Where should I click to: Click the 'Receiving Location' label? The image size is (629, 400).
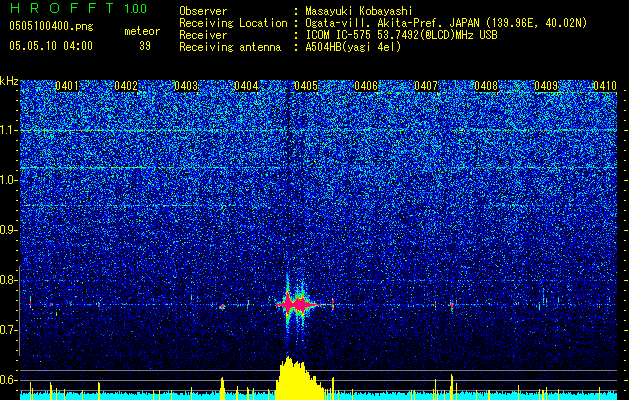[x=233, y=23]
